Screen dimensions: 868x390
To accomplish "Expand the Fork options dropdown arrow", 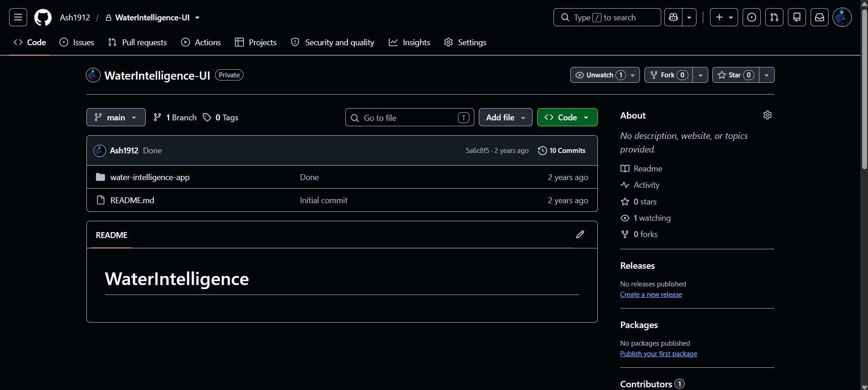I will coord(701,75).
